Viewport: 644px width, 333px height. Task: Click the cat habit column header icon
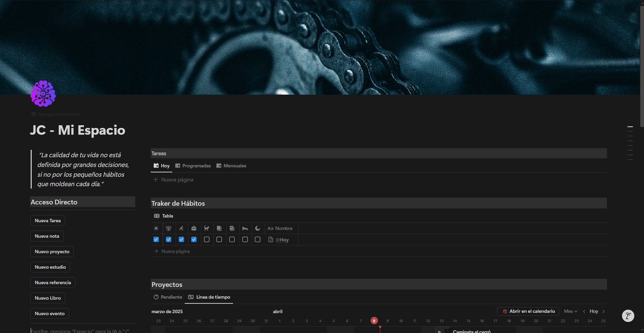point(206,228)
